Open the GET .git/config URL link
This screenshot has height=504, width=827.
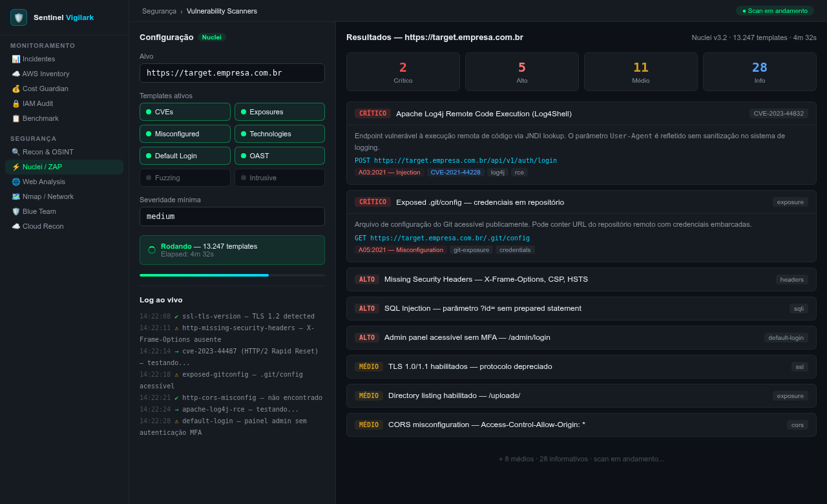coord(442,238)
